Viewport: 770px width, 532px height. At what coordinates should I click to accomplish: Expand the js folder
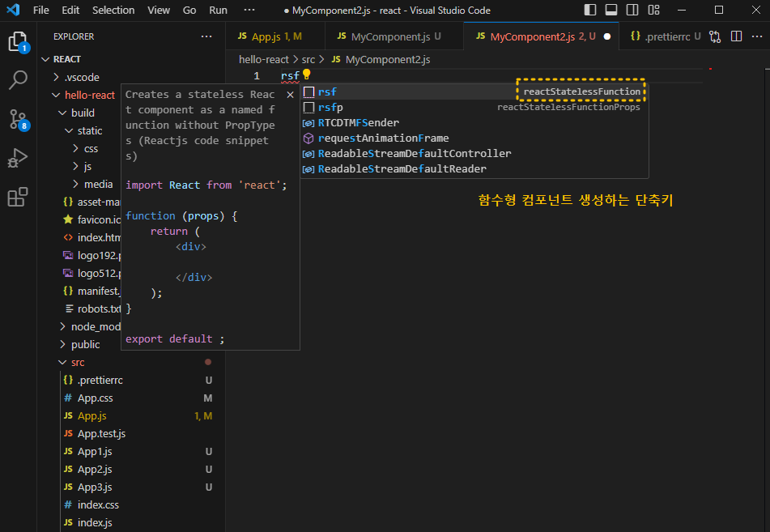(x=81, y=166)
